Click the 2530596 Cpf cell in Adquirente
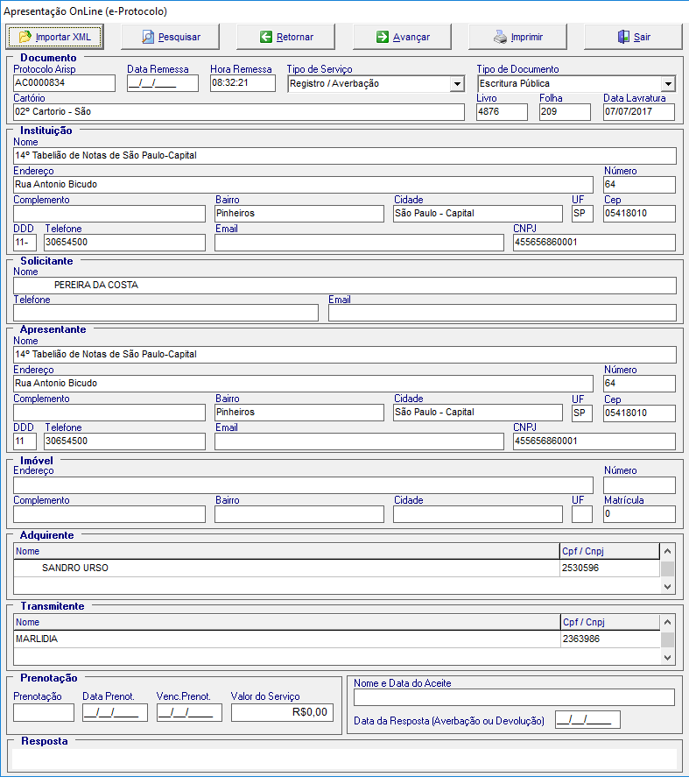The width and height of the screenshot is (689, 784). coord(609,569)
